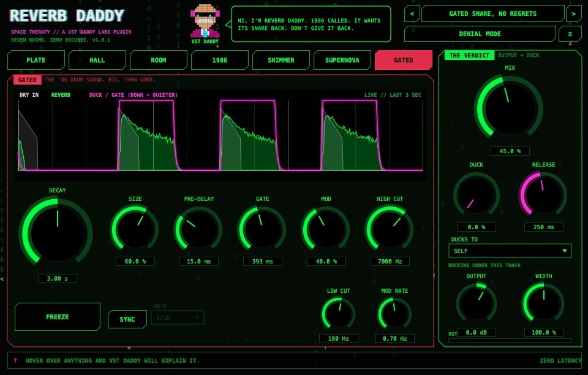The image size is (588, 375).
Task: Select the 1986 reverb tab
Action: point(220,61)
